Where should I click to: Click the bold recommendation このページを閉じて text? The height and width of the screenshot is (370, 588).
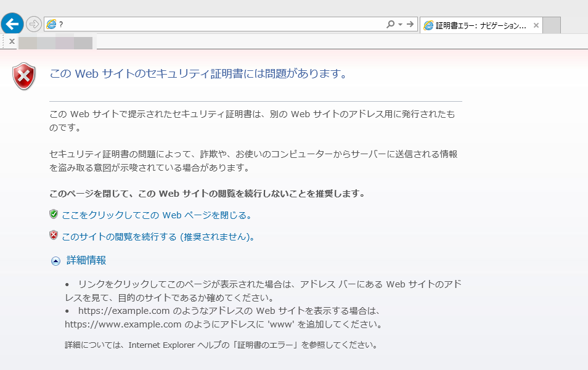point(207,194)
